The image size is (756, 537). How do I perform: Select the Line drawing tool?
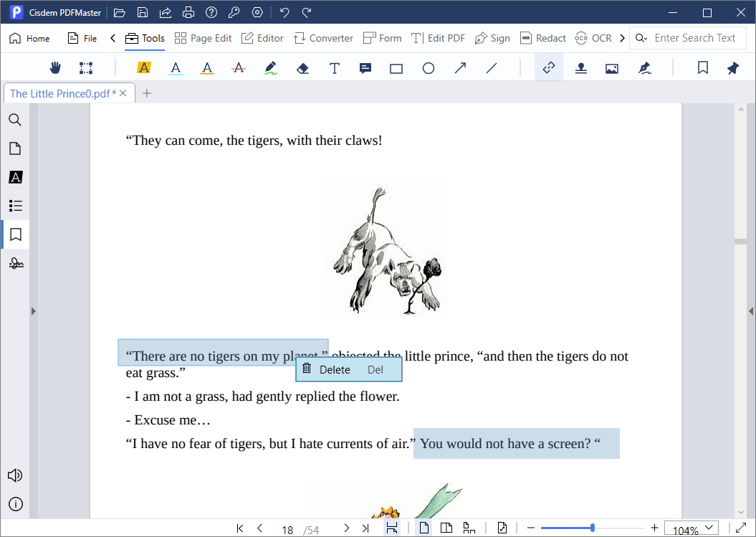492,68
